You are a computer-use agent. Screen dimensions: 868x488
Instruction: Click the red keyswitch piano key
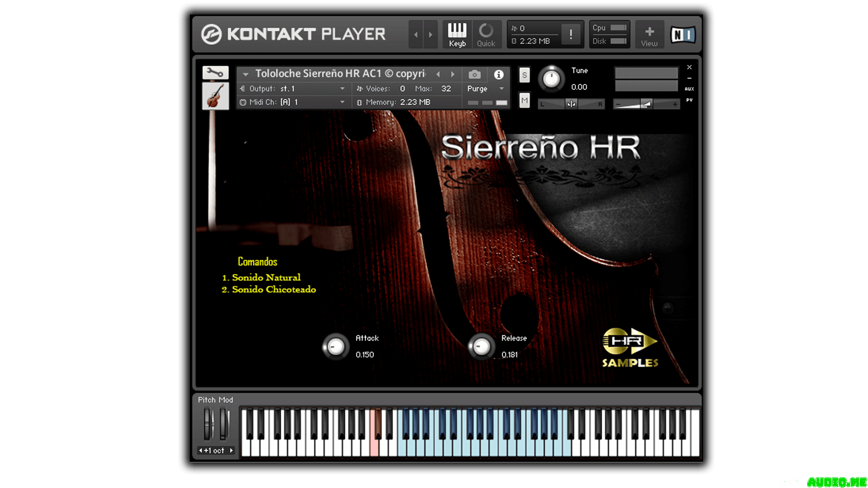pos(374,447)
